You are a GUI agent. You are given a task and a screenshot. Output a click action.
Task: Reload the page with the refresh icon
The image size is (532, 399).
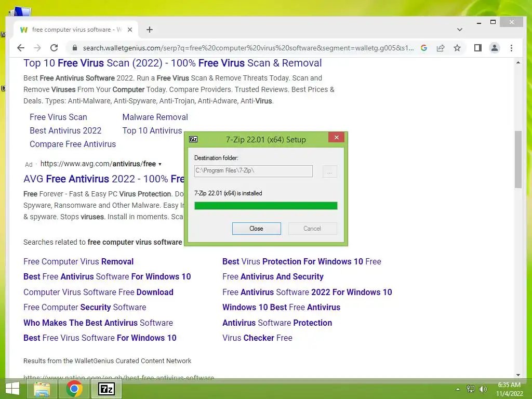coord(54,48)
